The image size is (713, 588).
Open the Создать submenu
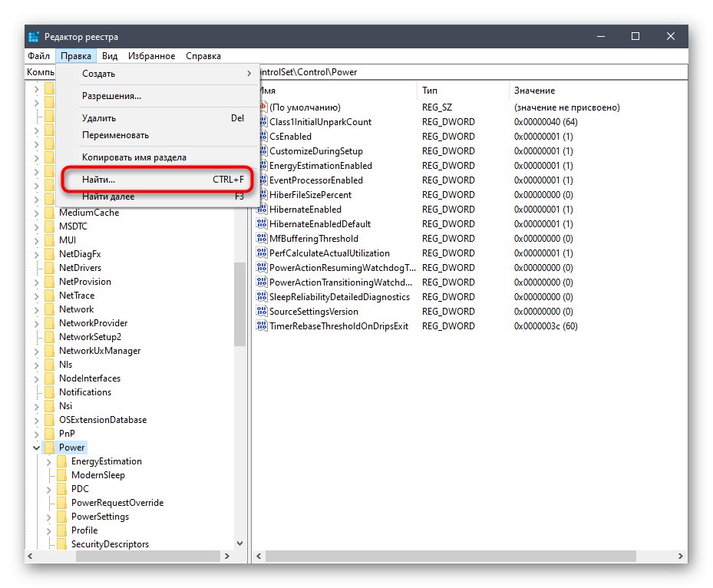tap(157, 74)
